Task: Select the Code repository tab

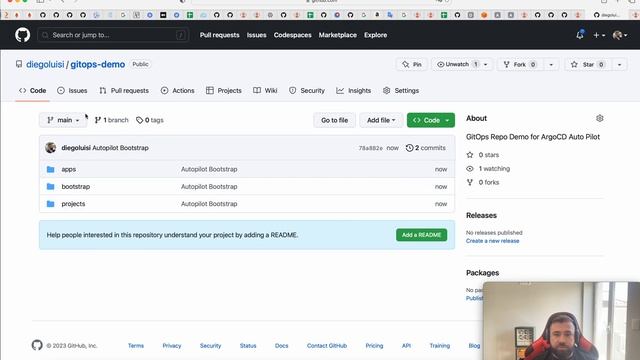Action: point(32,91)
